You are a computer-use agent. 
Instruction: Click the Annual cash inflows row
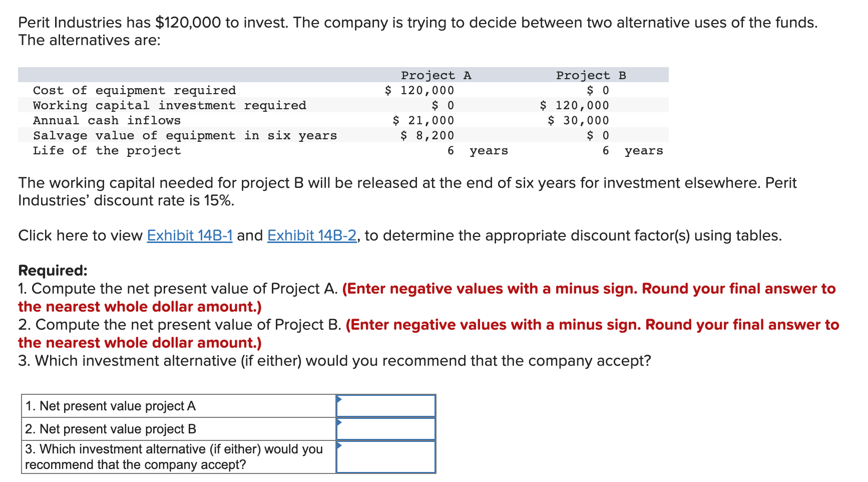coord(107,120)
